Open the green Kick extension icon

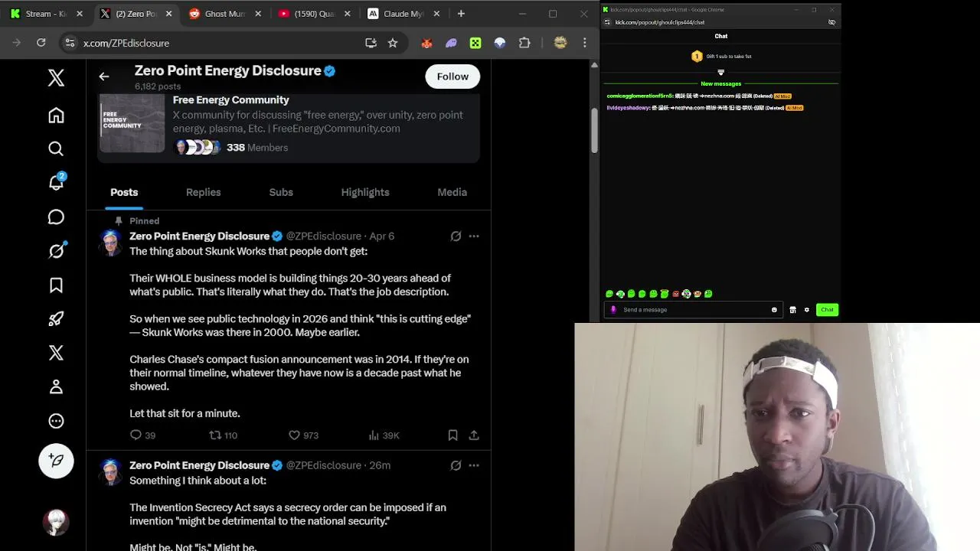pyautogui.click(x=475, y=43)
